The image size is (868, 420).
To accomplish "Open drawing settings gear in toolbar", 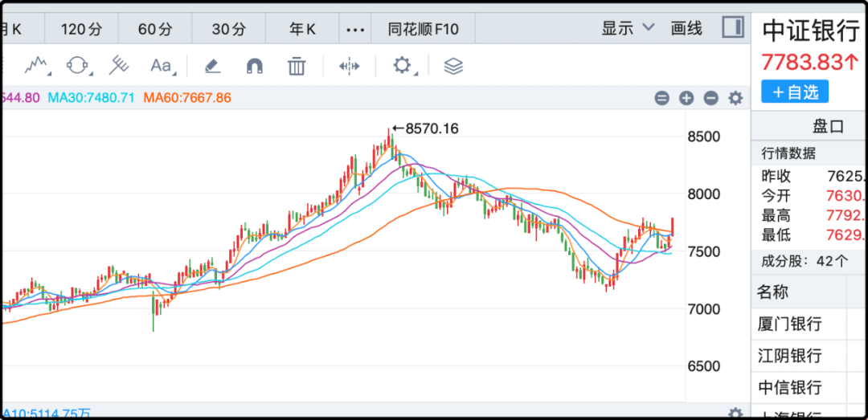I will click(x=403, y=66).
